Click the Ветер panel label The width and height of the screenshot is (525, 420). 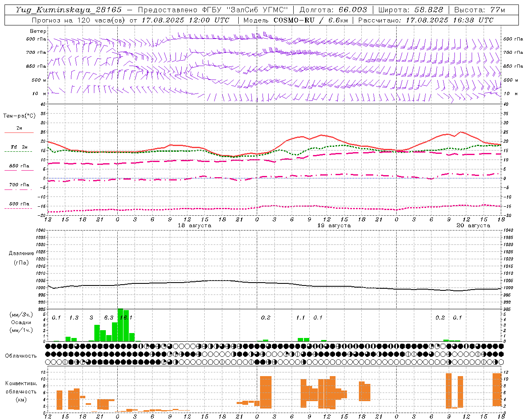click(x=38, y=31)
